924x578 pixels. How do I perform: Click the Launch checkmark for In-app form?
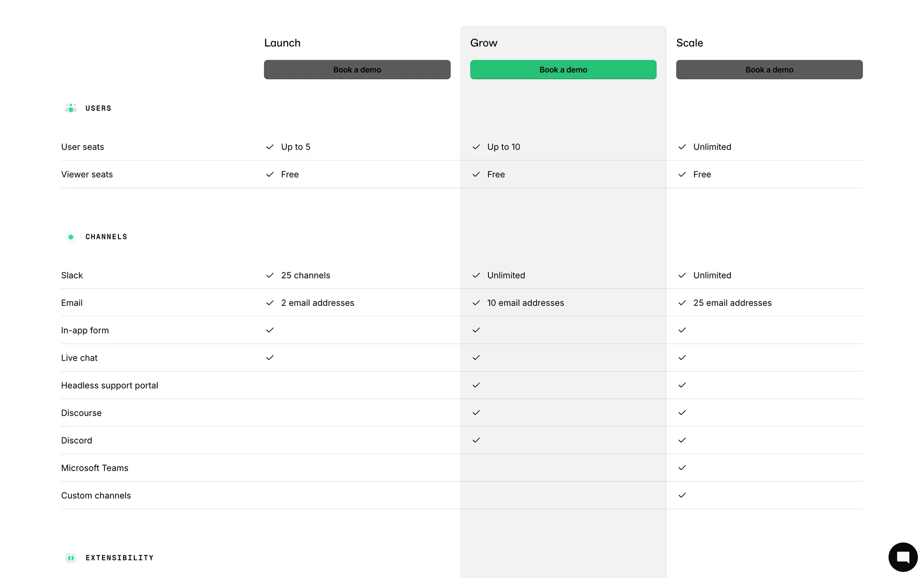click(270, 330)
